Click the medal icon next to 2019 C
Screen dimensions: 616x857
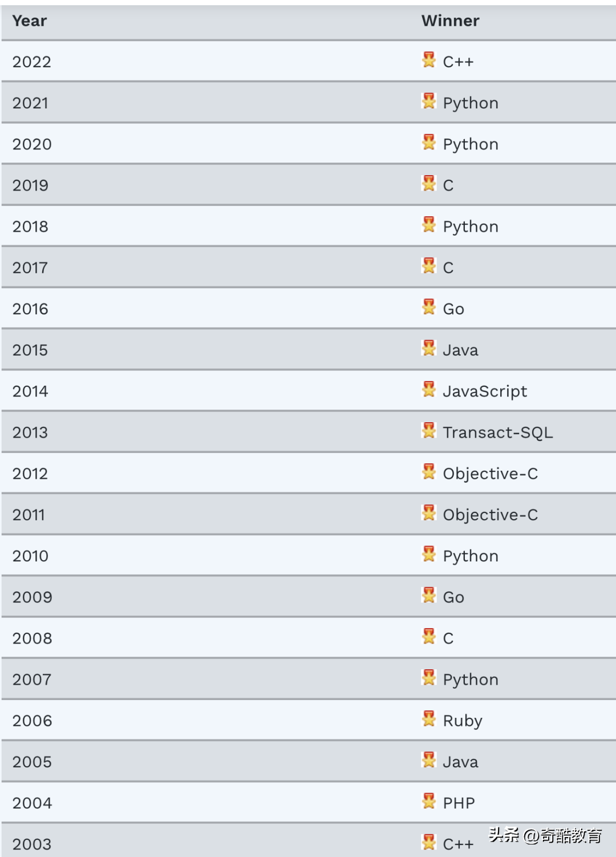[x=429, y=183]
